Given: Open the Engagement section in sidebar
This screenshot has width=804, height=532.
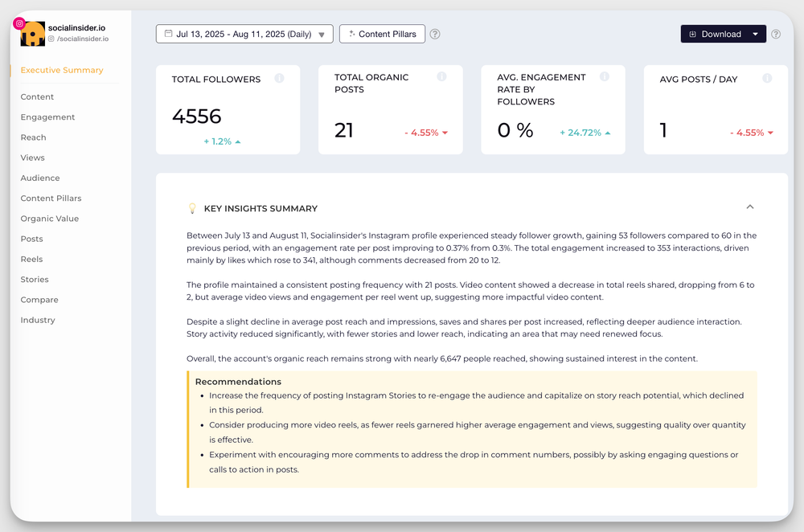Looking at the screenshot, I should pyautogui.click(x=47, y=117).
